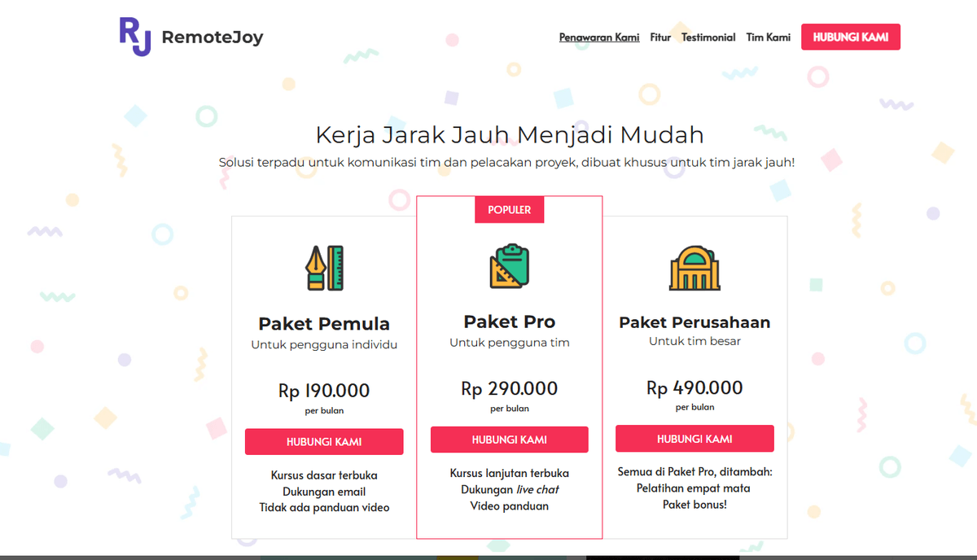Select the Paket Perusahaan heading

coord(694,322)
